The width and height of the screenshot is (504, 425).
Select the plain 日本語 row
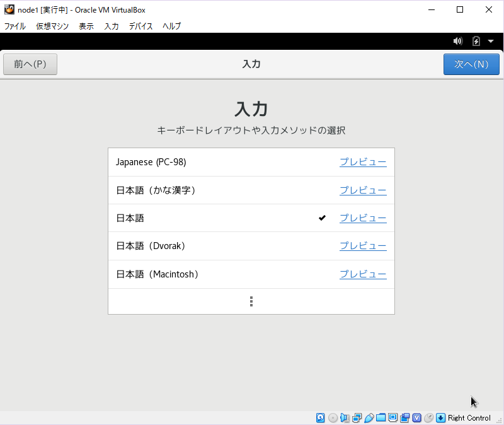click(x=251, y=218)
